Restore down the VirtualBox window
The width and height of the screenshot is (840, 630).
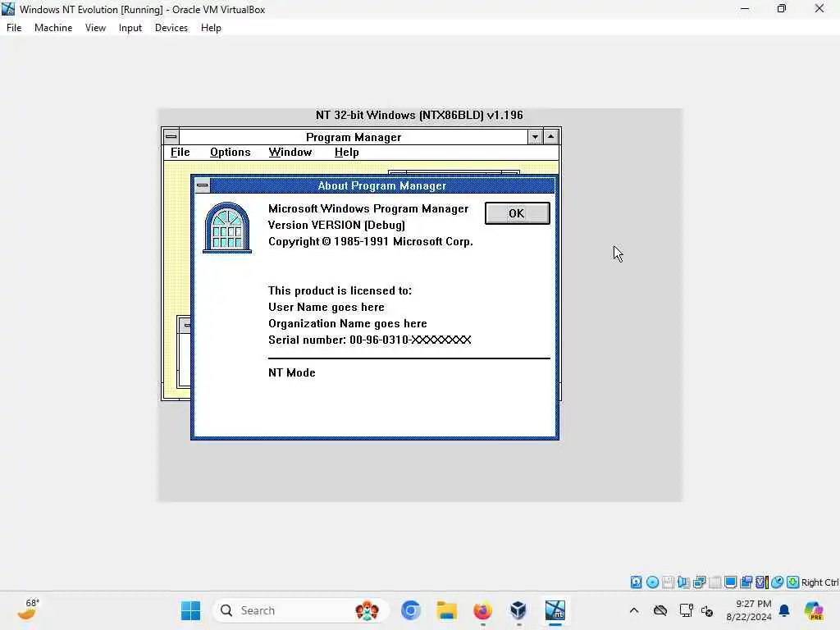[x=782, y=8]
